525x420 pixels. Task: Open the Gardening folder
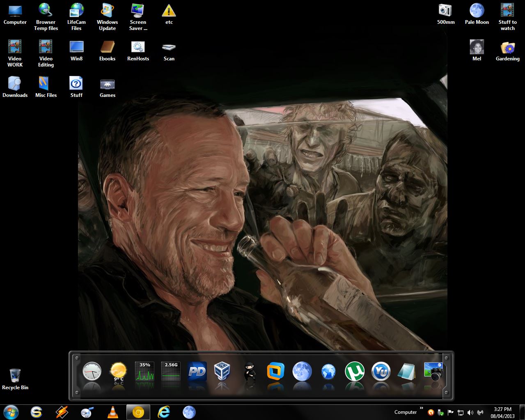coord(507,50)
